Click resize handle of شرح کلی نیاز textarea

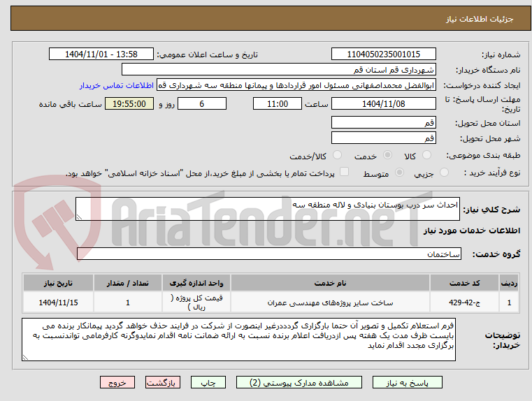[x=79, y=217]
